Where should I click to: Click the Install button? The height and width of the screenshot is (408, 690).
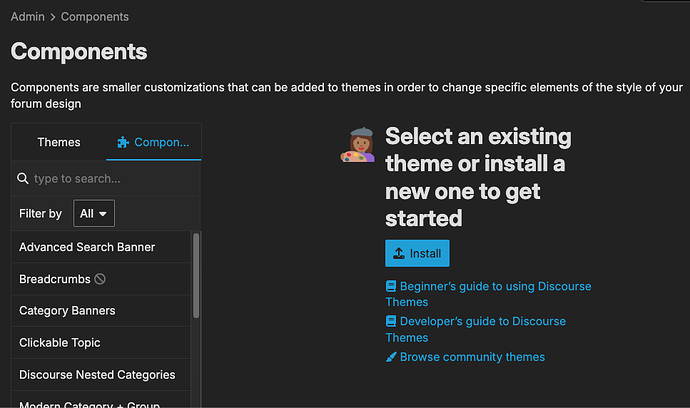tap(417, 254)
